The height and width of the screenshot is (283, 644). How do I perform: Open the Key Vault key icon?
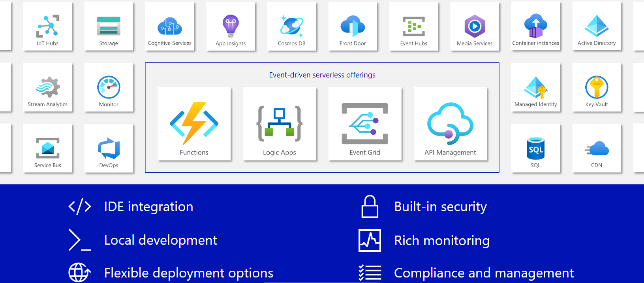[596, 87]
